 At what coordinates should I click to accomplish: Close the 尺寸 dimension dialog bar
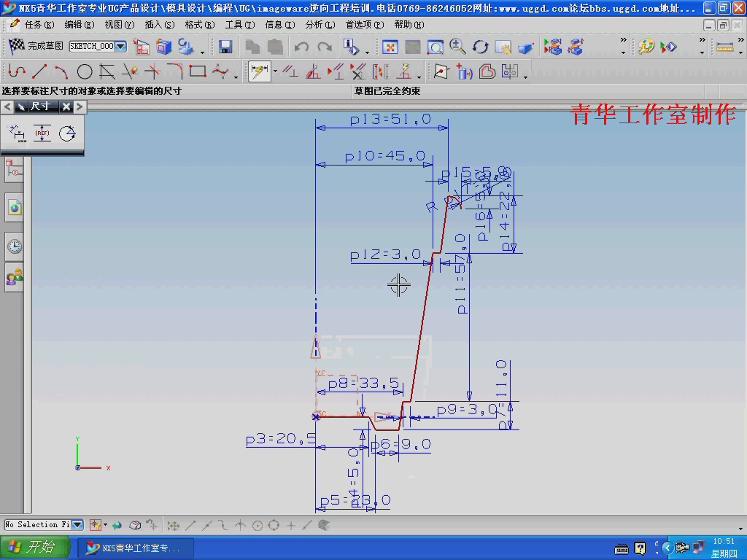pos(66,106)
